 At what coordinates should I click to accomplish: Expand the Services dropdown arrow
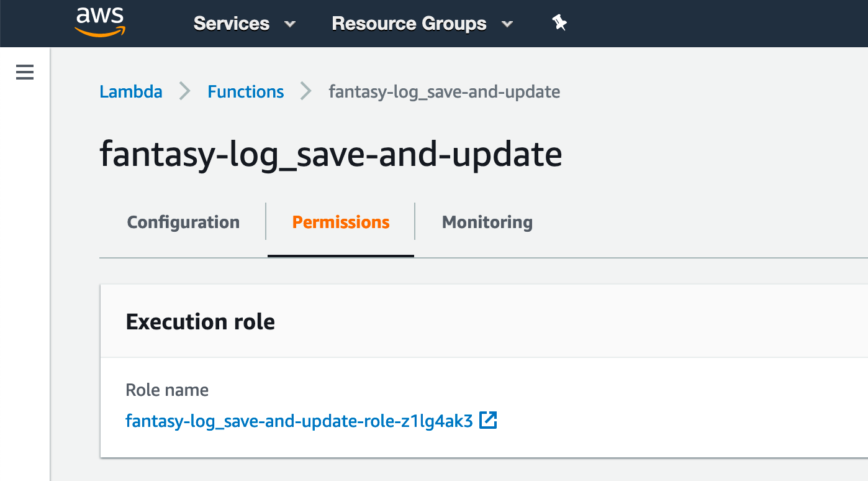(290, 24)
